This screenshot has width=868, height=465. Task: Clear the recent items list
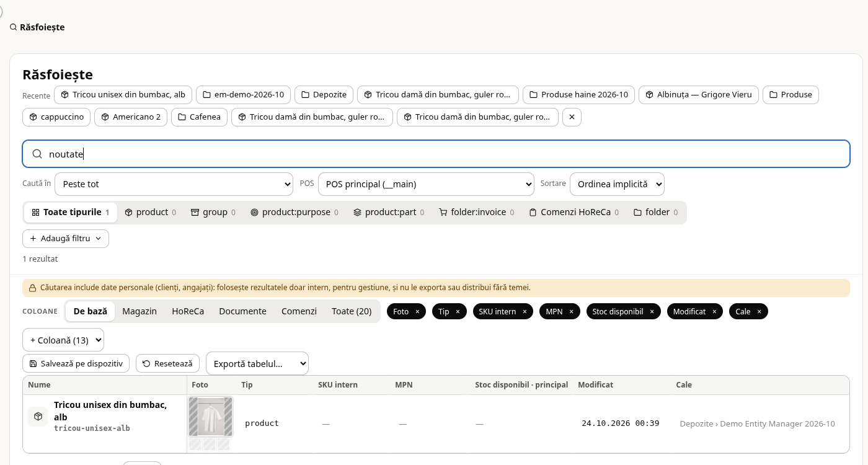pyautogui.click(x=572, y=117)
